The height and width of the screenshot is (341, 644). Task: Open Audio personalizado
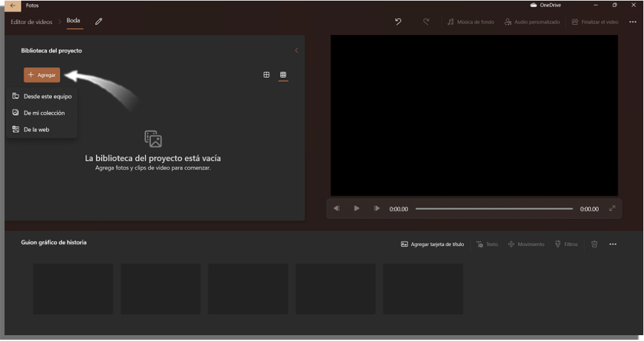[532, 22]
